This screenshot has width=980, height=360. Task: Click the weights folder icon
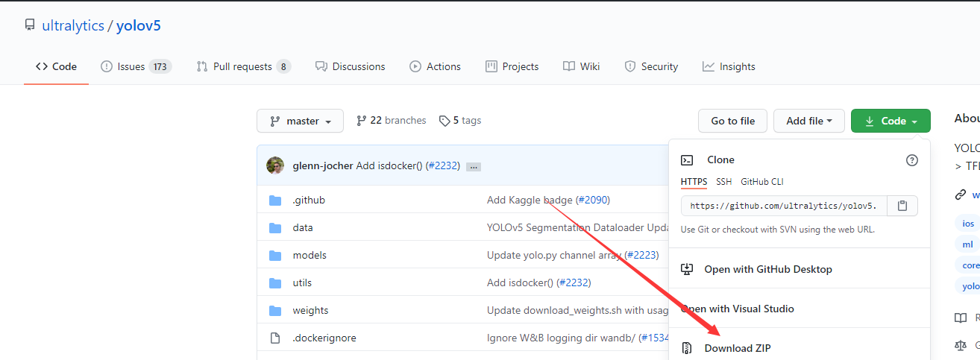[275, 310]
